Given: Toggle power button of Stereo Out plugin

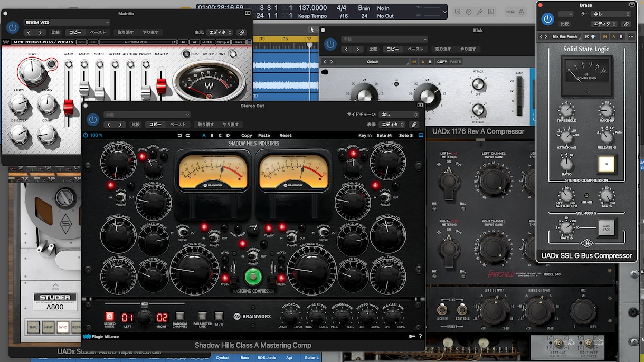Looking at the screenshot, I should point(93,120).
